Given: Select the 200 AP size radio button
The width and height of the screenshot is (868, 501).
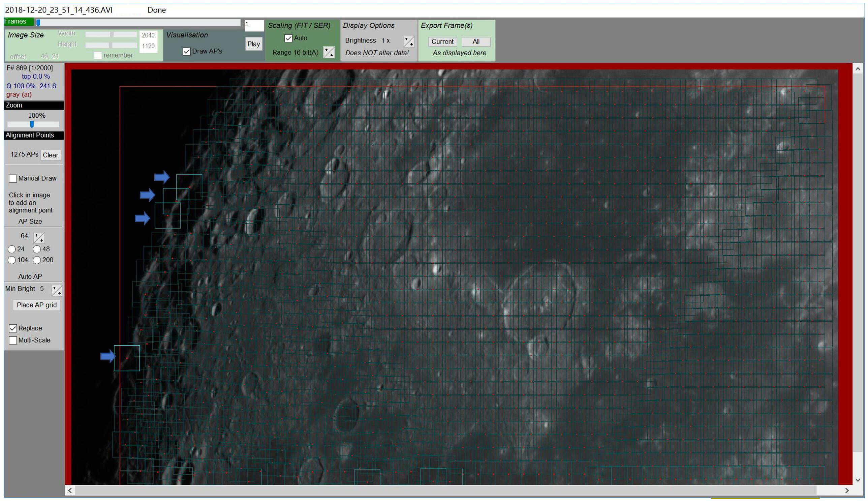Looking at the screenshot, I should point(37,260).
